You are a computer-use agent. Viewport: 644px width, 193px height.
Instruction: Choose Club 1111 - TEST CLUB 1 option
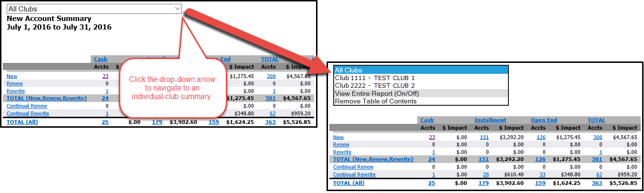(x=375, y=78)
